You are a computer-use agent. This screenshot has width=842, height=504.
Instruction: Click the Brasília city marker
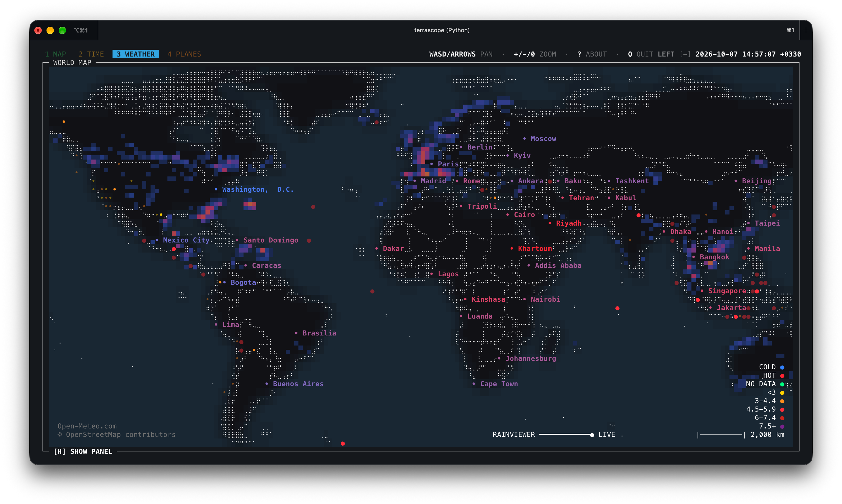coord(296,333)
